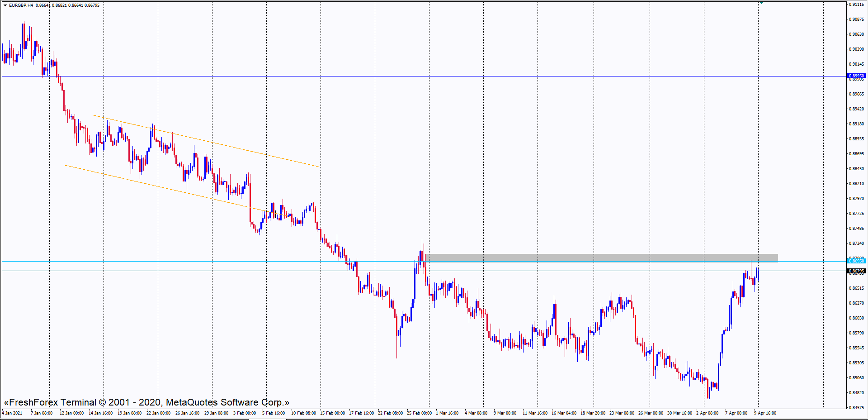Click the 5 Feb 16:00 time axis label
Image resolution: width=868 pixels, height=420 pixels.
point(274,413)
